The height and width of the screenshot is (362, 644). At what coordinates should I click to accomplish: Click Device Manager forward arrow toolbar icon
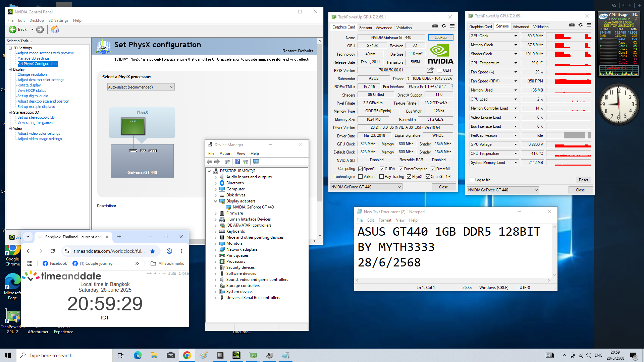[x=217, y=162]
